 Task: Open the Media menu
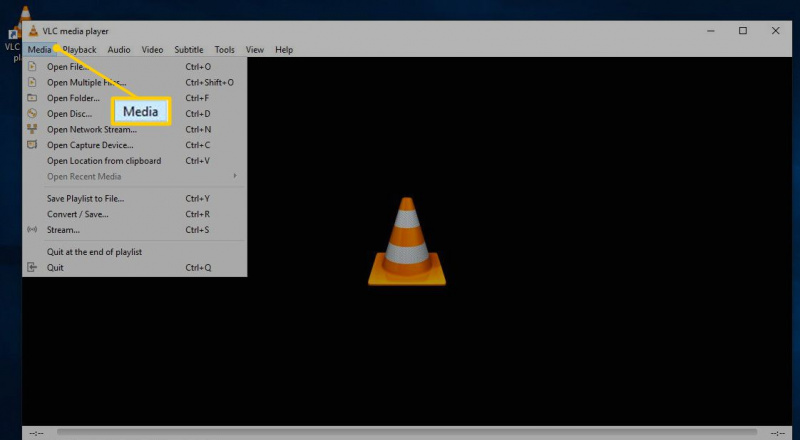(39, 50)
